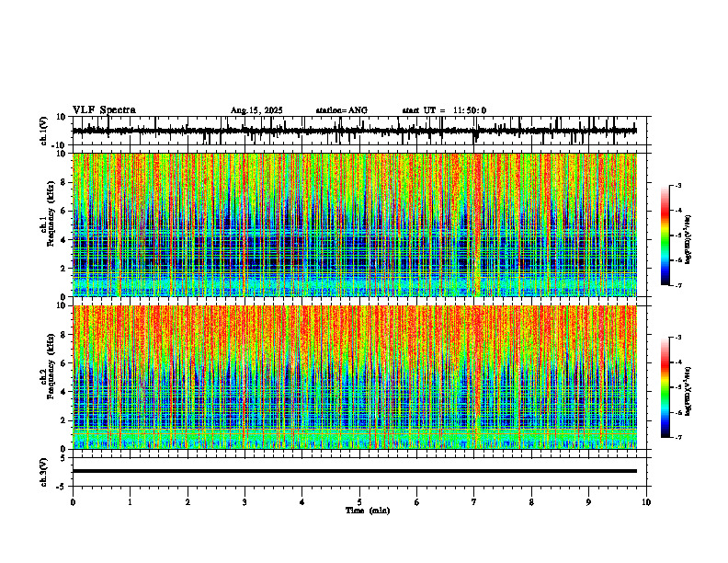
Task: Click the "VLF Spectra" plot title
Action: tap(104, 110)
